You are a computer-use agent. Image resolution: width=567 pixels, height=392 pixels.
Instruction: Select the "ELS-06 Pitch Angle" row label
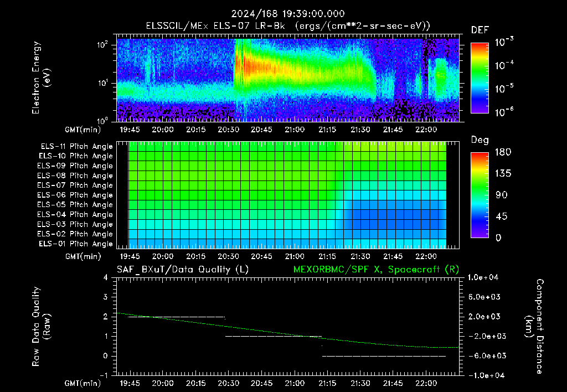pos(75,195)
